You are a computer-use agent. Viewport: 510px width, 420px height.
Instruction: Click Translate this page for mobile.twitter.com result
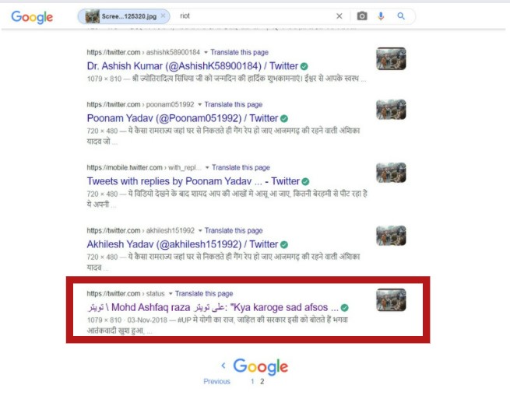click(x=241, y=167)
